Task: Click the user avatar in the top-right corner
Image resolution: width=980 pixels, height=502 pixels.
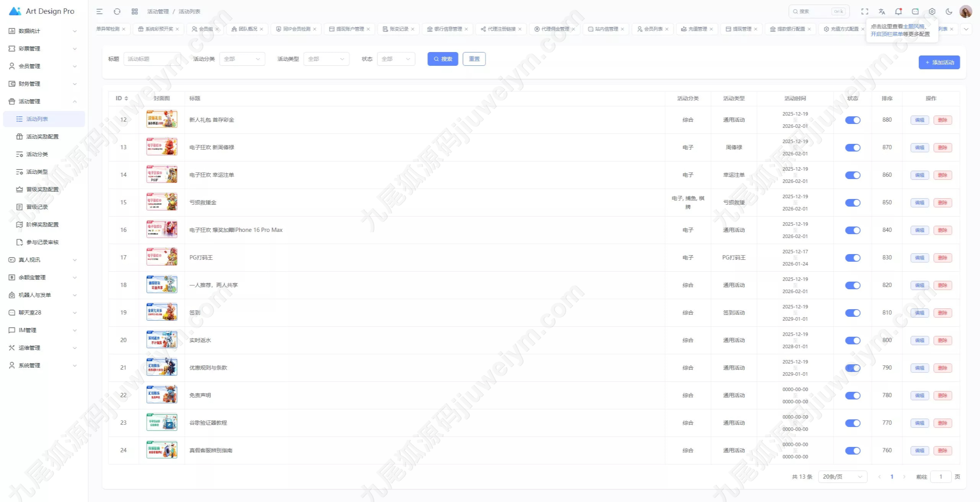Action: coord(965,11)
